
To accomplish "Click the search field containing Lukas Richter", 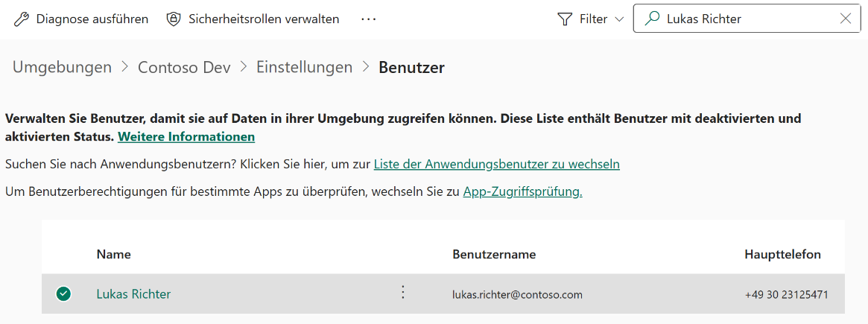I will pos(747,19).
